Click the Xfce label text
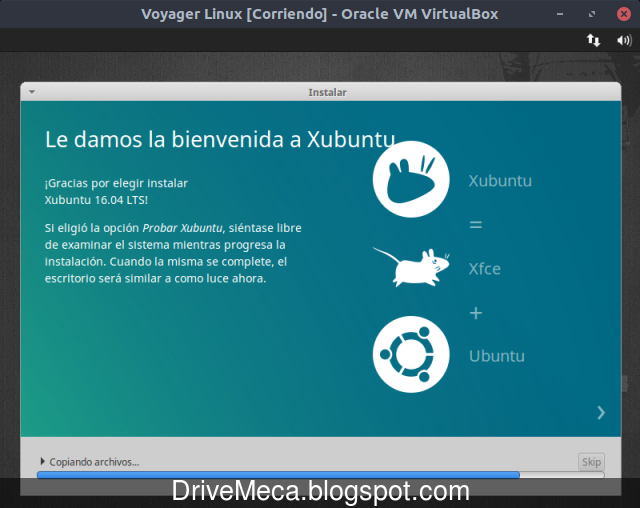 [484, 269]
